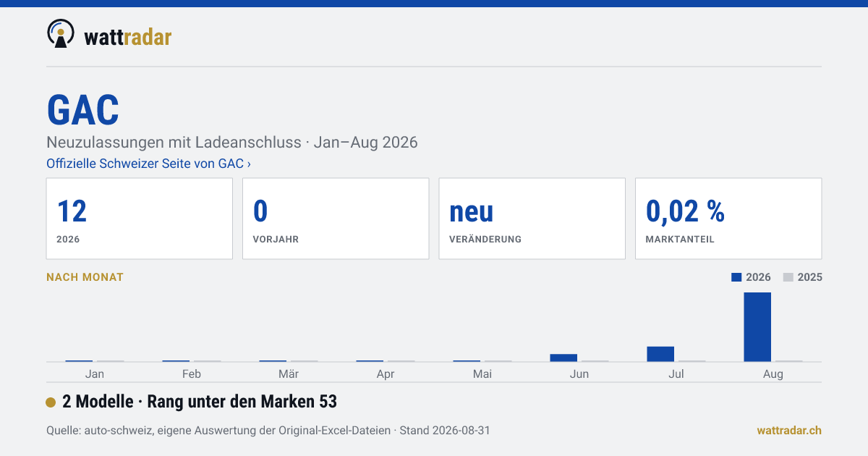Screen dimensions: 868x456
Task: Click the wattradar radar logo icon
Action: 61,34
